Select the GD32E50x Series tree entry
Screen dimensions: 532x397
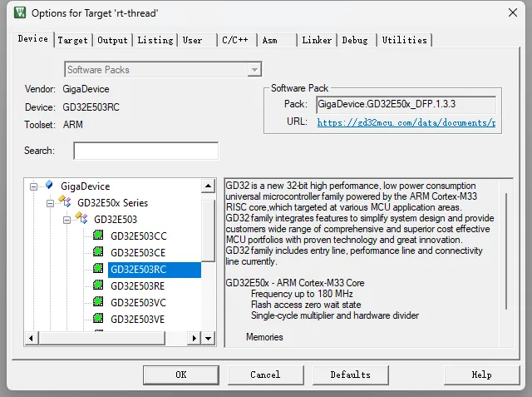coord(113,203)
